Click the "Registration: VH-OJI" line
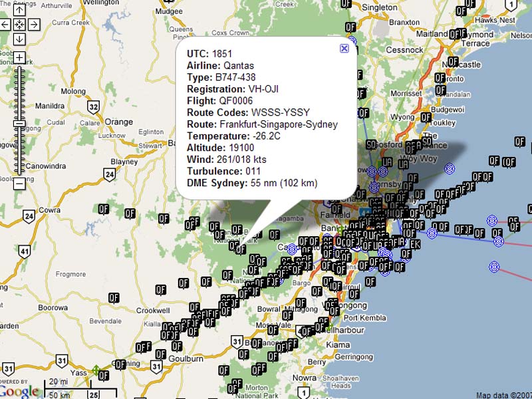This screenshot has width=532, height=399. click(x=233, y=89)
